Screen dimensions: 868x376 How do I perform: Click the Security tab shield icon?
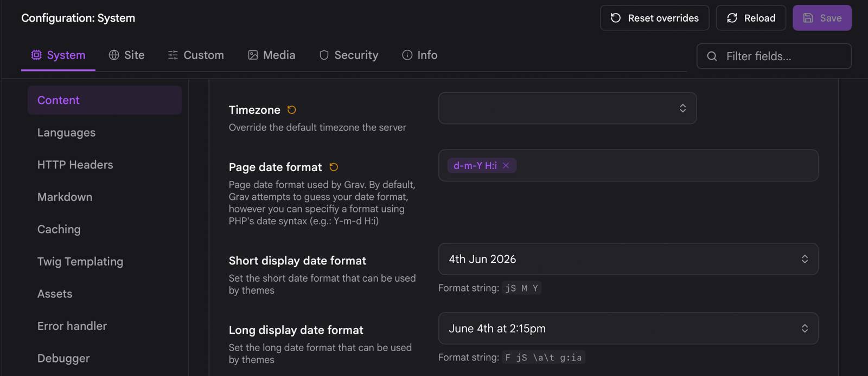click(x=324, y=55)
